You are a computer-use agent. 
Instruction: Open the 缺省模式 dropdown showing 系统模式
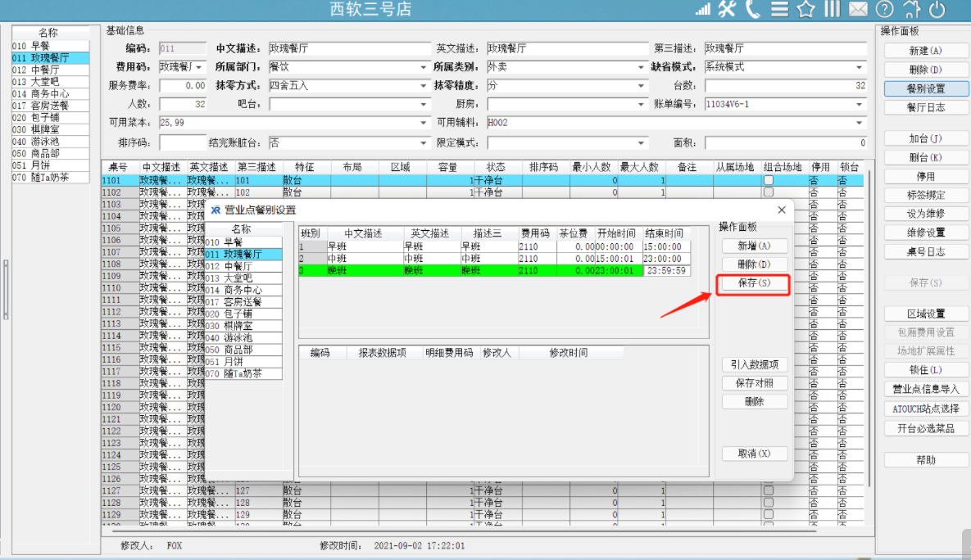[x=859, y=67]
